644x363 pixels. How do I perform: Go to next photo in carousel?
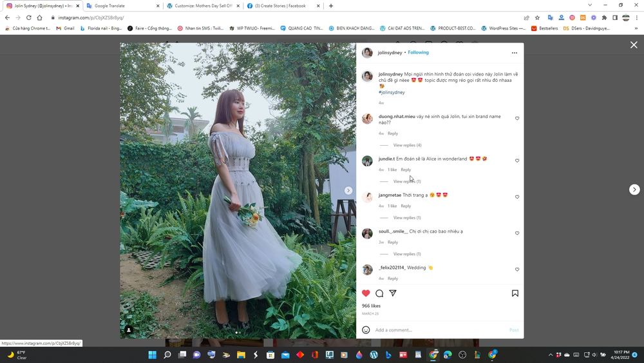pos(348,190)
